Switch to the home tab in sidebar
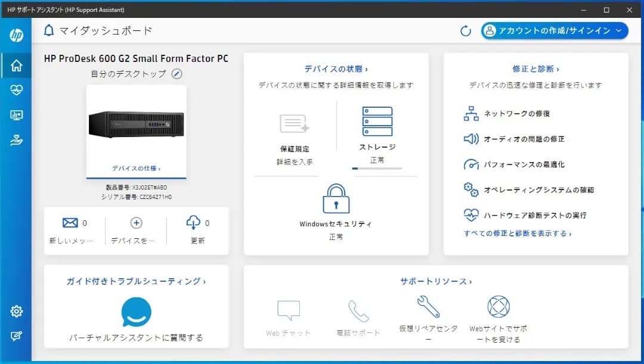 (x=16, y=66)
